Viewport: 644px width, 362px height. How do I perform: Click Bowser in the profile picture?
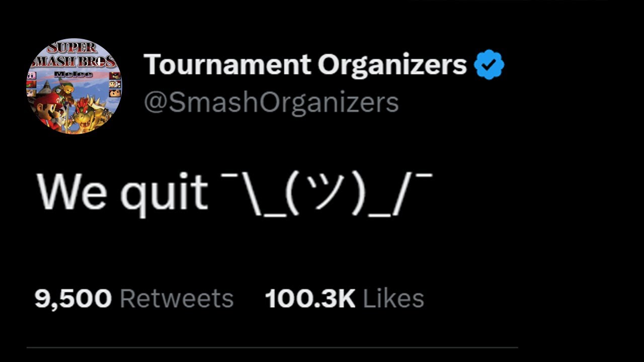pos(92,116)
